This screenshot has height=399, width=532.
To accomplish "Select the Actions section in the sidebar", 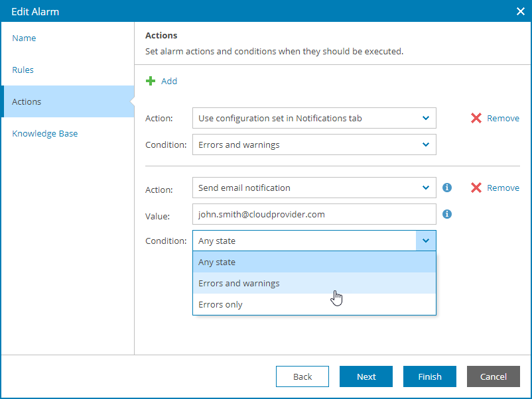I will [27, 101].
